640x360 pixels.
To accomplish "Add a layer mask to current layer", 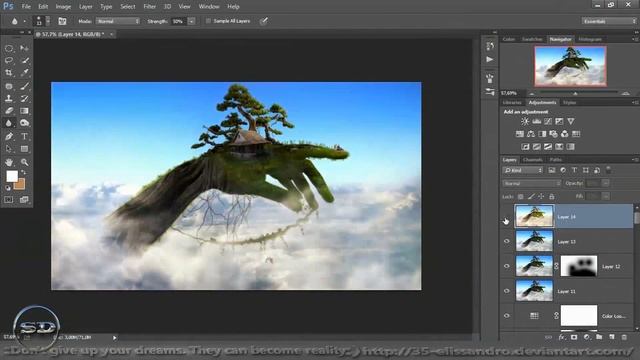I will [574, 337].
